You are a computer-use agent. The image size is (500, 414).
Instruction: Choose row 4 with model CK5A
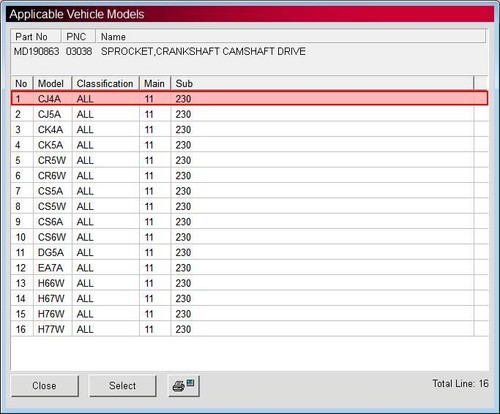pyautogui.click(x=249, y=145)
